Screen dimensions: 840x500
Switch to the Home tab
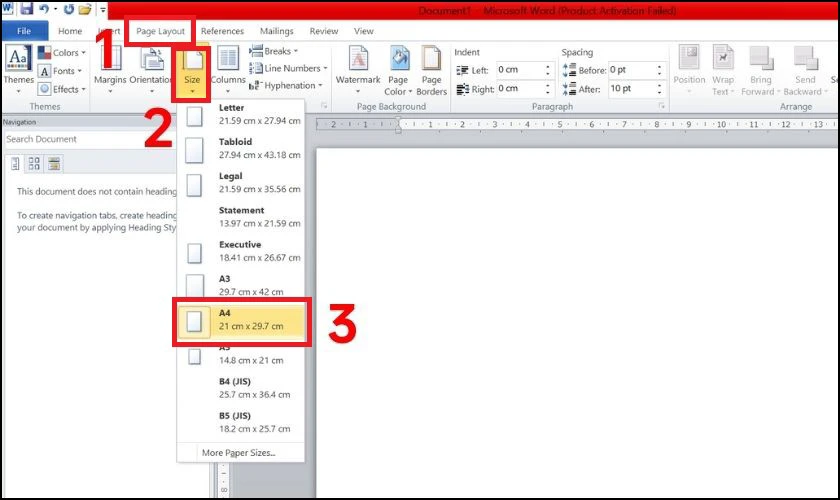[x=70, y=31]
